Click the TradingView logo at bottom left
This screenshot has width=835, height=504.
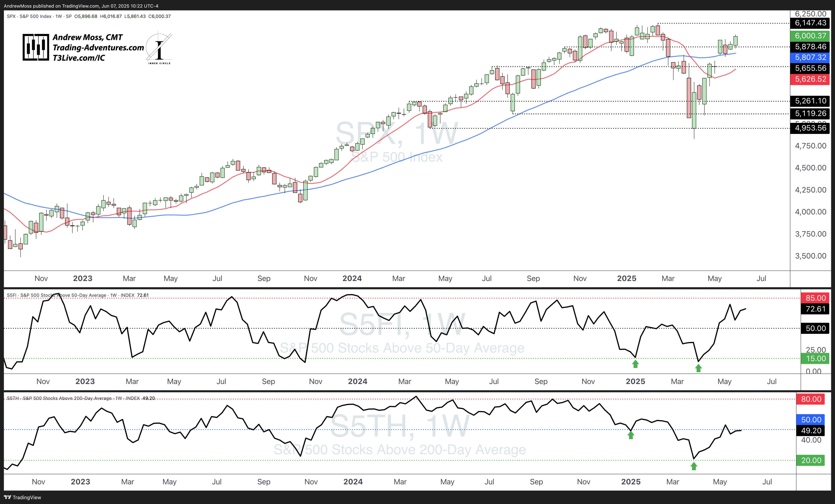[x=22, y=497]
